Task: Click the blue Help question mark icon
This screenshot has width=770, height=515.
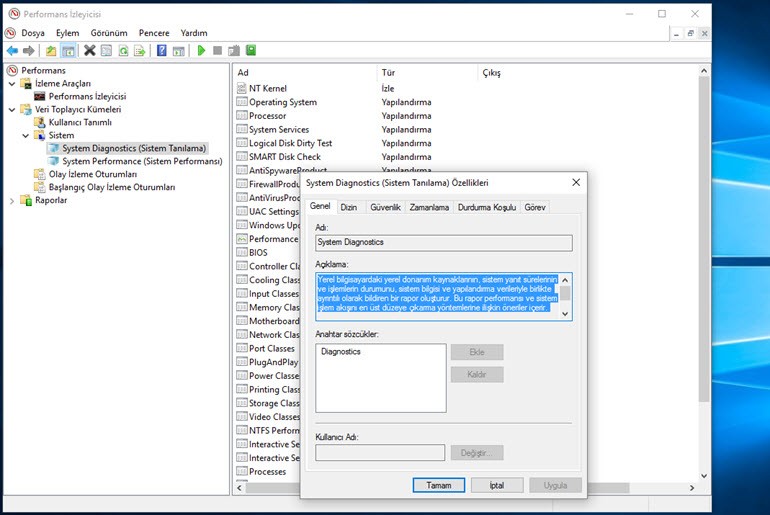Action: [x=162, y=50]
